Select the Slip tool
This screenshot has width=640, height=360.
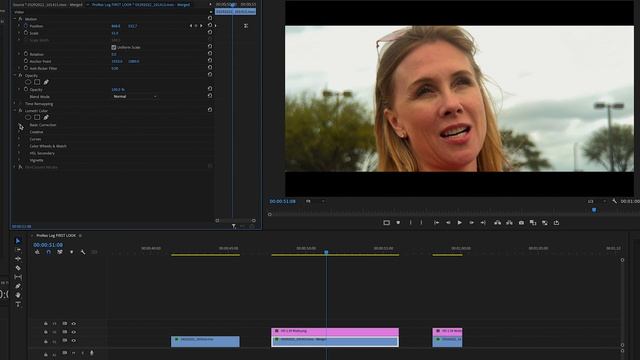point(18,277)
